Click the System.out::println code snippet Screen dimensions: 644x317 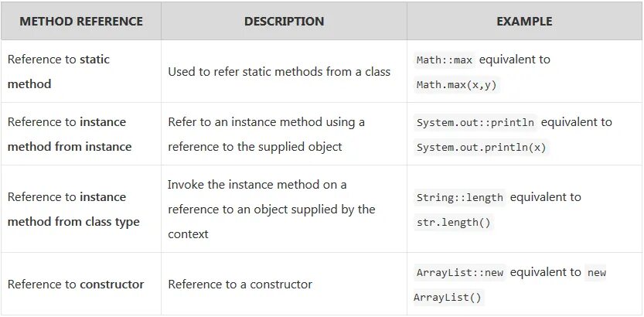pyautogui.click(x=475, y=122)
